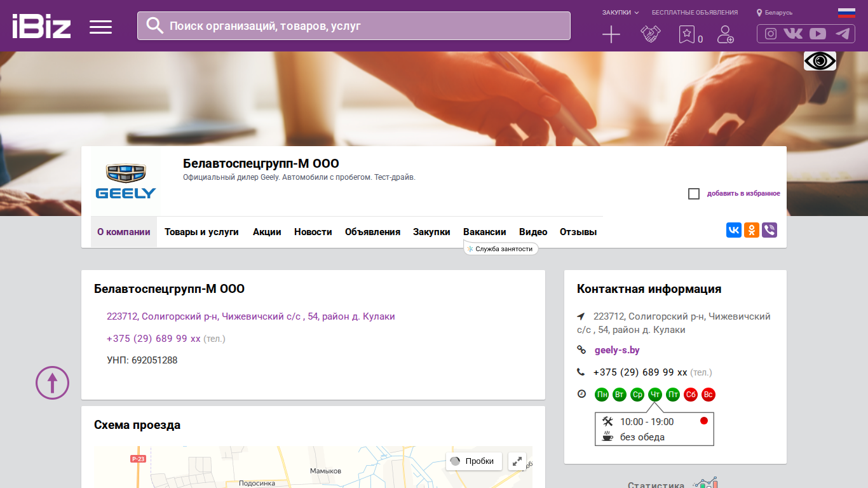Open the Отзывы tab
The image size is (868, 488).
click(578, 232)
